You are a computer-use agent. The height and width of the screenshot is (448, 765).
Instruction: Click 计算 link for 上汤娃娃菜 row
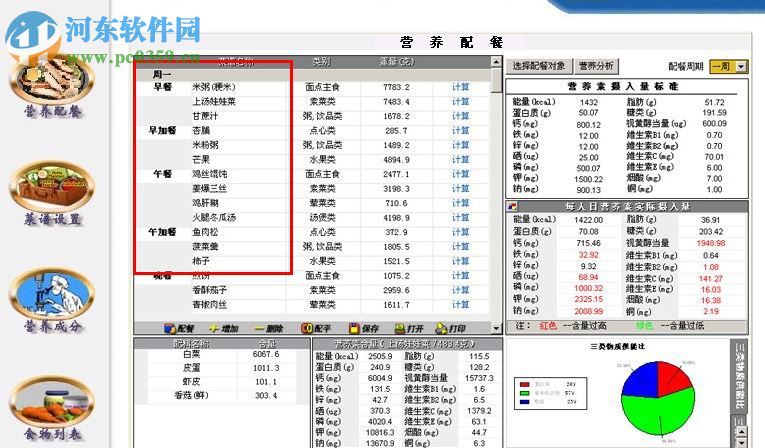[460, 102]
